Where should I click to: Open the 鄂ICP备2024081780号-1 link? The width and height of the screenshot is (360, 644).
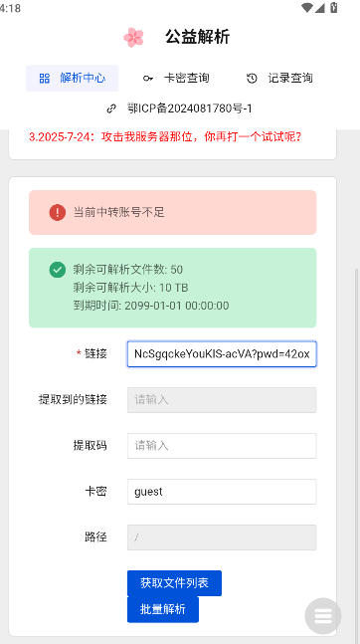point(190,108)
